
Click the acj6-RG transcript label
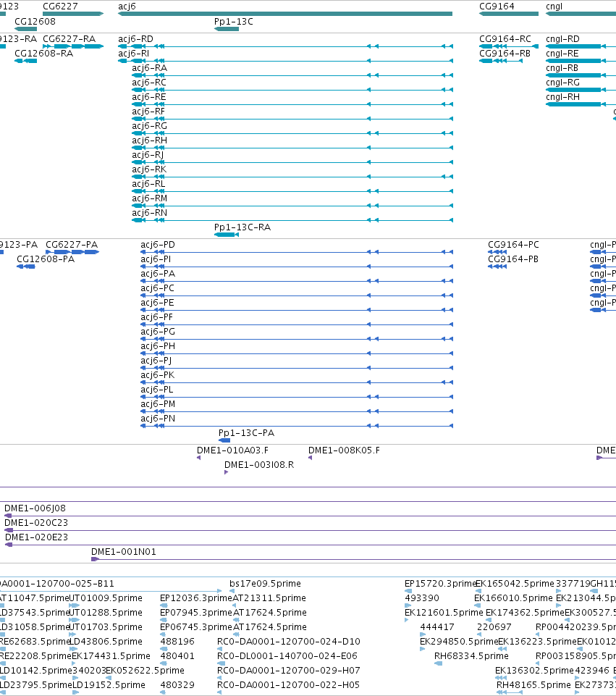(149, 125)
